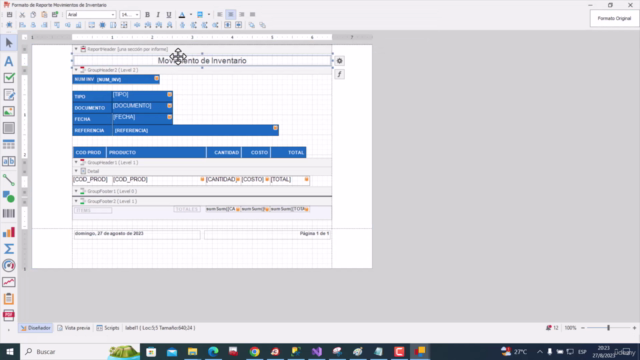The width and height of the screenshot is (640, 360).
Task: Toggle Italic formatting
Action: click(x=158, y=15)
